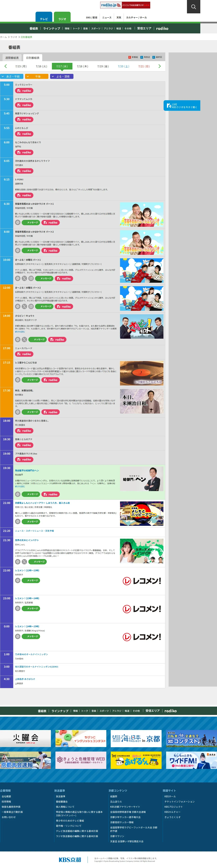217x868 pixels.
Task: Open X icon for さらピン!キョウト
Action: 24,339
